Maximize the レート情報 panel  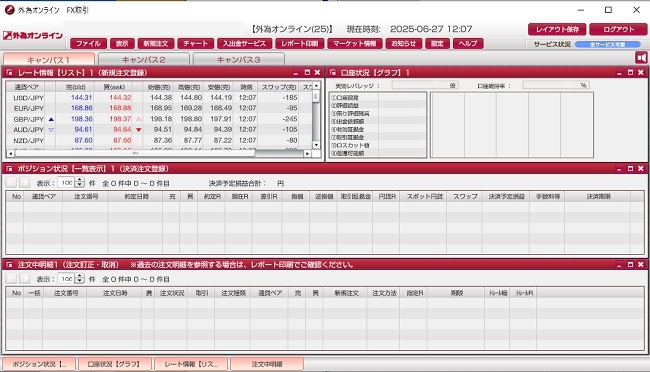pyautogui.click(x=307, y=73)
